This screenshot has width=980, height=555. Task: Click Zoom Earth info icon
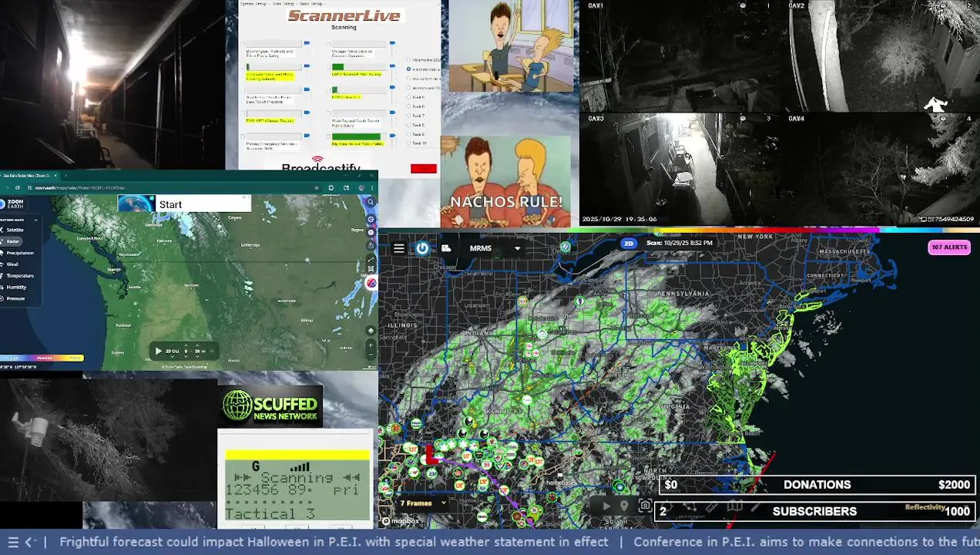point(371,232)
